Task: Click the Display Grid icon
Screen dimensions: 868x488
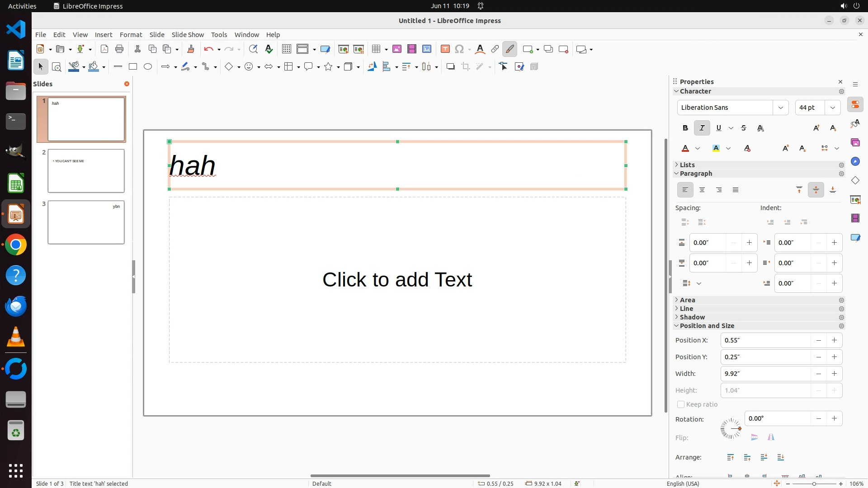Action: point(286,49)
